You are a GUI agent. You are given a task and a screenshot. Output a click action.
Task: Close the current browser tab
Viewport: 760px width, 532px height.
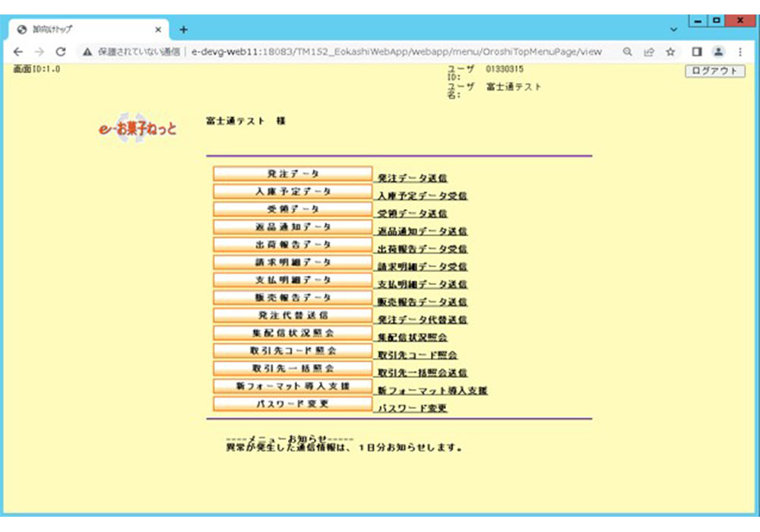[158, 30]
